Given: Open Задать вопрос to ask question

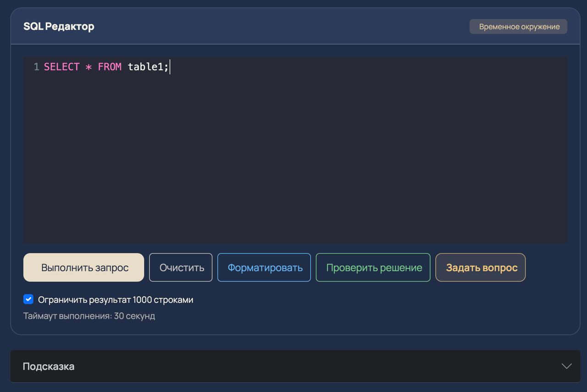Looking at the screenshot, I should point(481,267).
